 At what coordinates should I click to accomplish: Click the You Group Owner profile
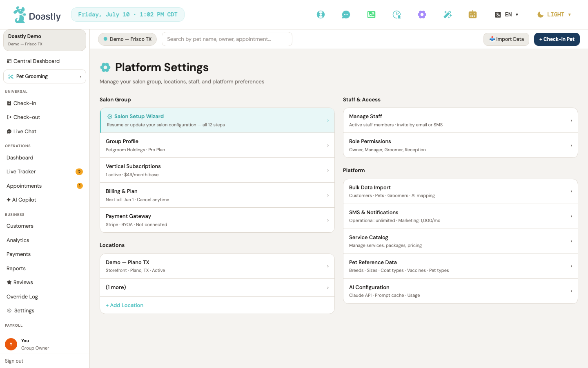(45, 344)
